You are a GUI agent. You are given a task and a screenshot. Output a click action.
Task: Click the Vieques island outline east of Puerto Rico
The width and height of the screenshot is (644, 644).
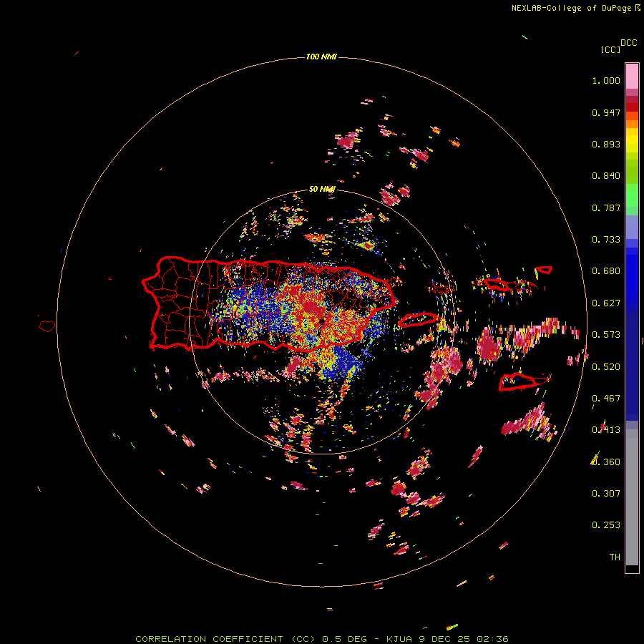click(x=419, y=319)
